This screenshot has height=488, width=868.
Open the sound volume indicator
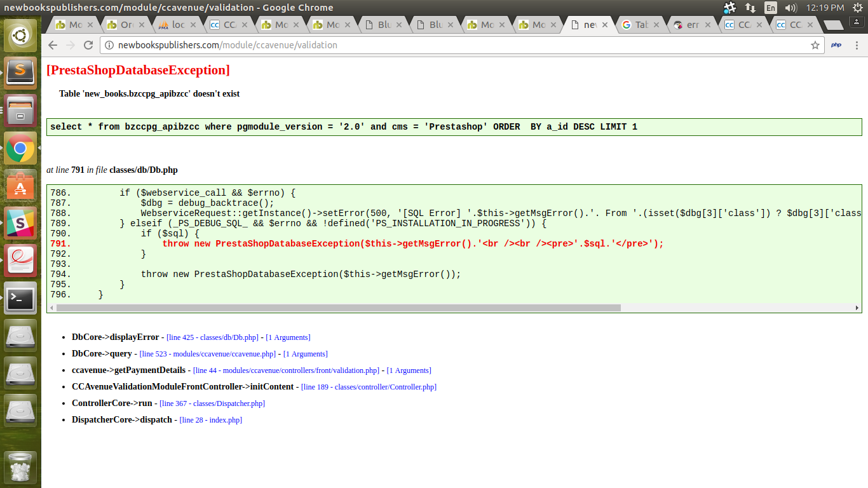791,8
